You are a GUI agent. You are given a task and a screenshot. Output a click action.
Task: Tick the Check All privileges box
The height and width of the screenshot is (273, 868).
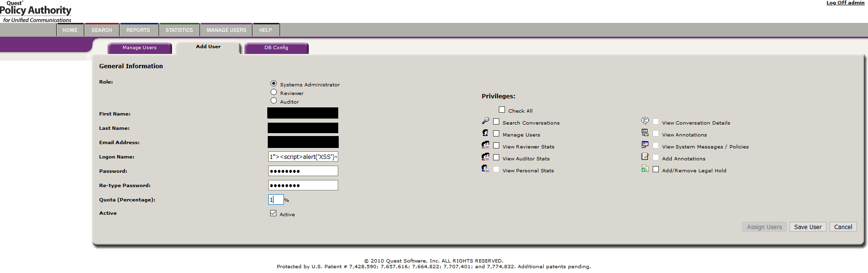point(502,110)
